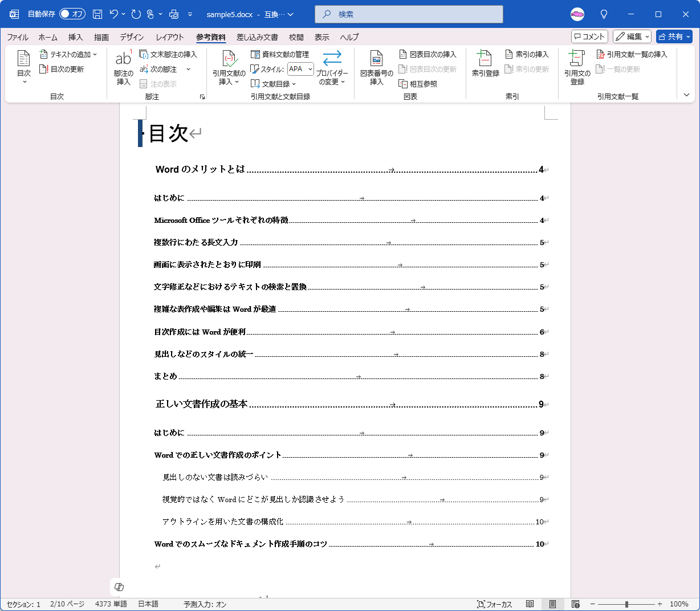Image resolution: width=700 pixels, height=611 pixels.
Task: Click TOC entry 正しい文書作成の基本
Action: pyautogui.click(x=349, y=404)
